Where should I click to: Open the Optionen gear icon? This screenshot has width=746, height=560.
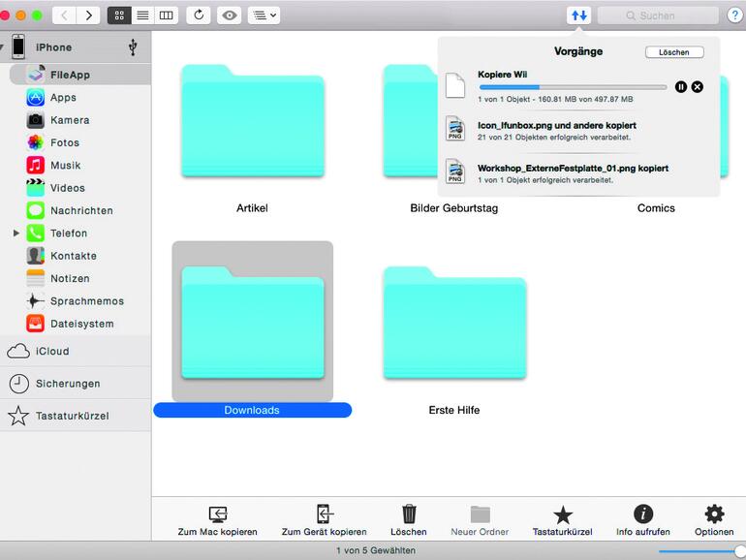(x=714, y=514)
